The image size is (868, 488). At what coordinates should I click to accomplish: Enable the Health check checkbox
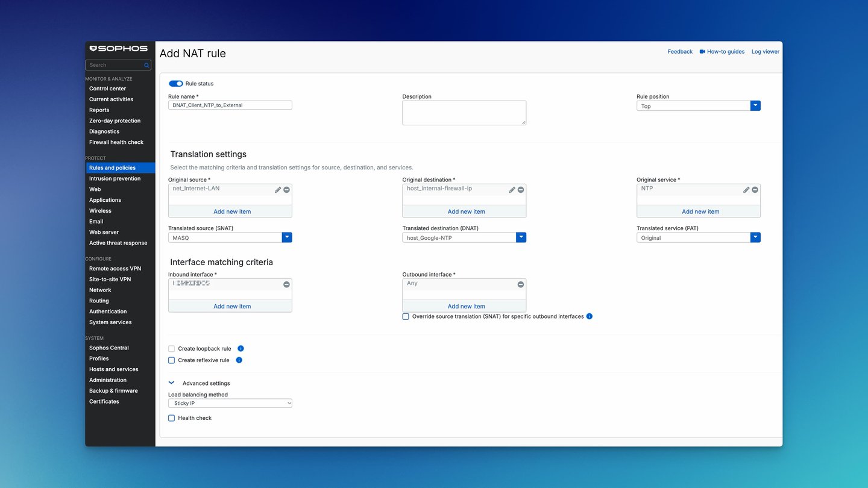coord(172,418)
